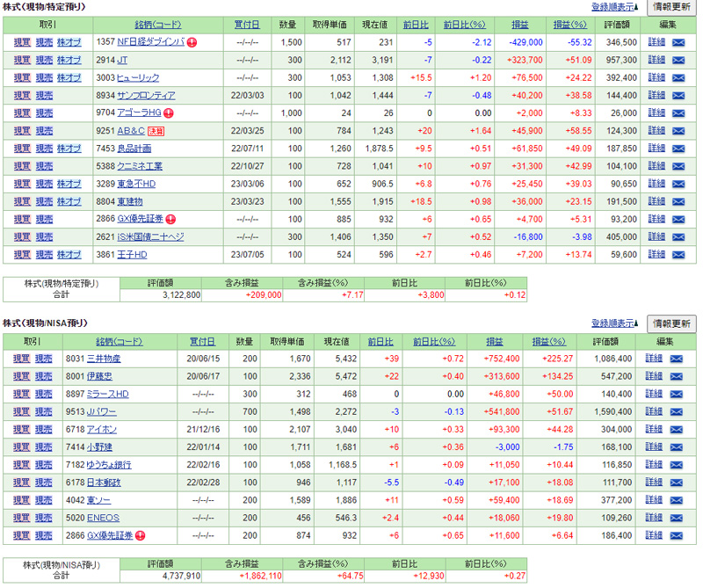
Task: Click 現買 in the ヒューリック row
Action: point(22,78)
